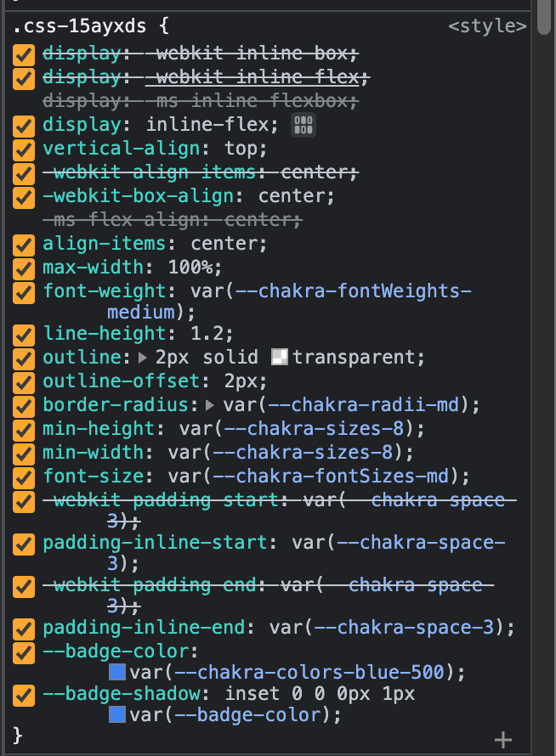Disable max-width: 100%
Screen dimensions: 556x756
(x=23, y=268)
